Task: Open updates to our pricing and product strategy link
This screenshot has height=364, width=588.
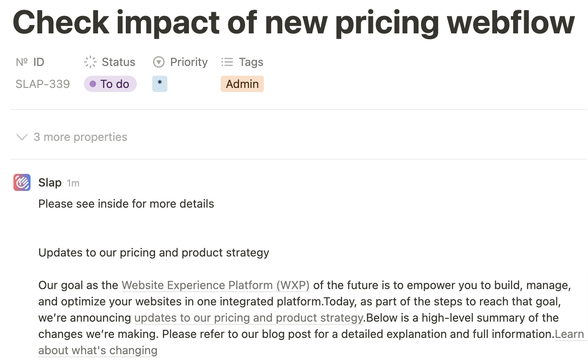Action: click(249, 318)
